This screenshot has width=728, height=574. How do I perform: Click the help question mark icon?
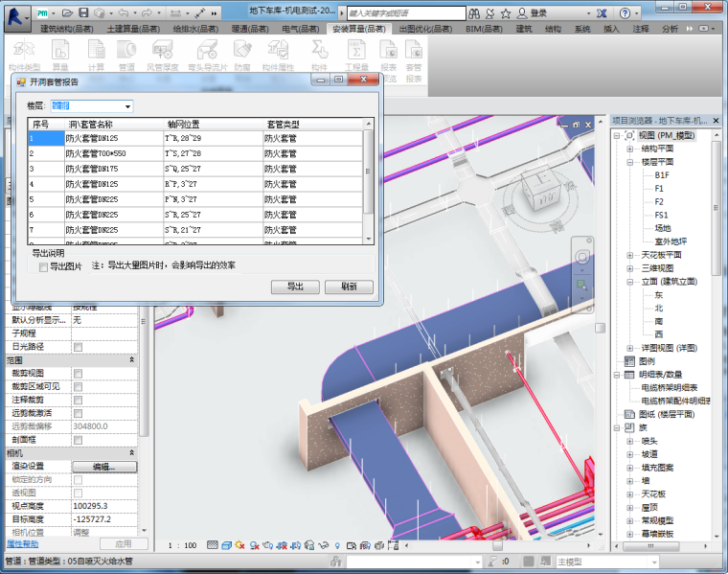coord(626,13)
